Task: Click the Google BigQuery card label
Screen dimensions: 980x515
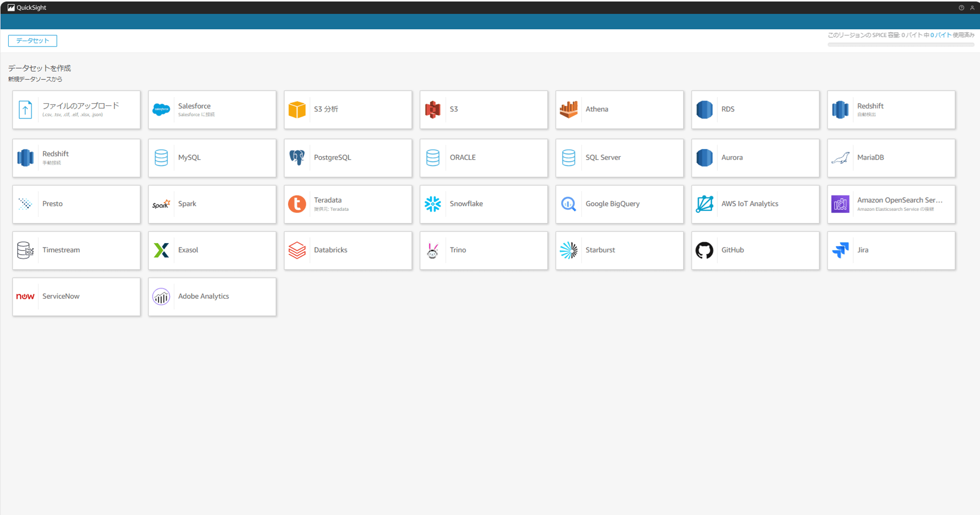Action: [612, 204]
